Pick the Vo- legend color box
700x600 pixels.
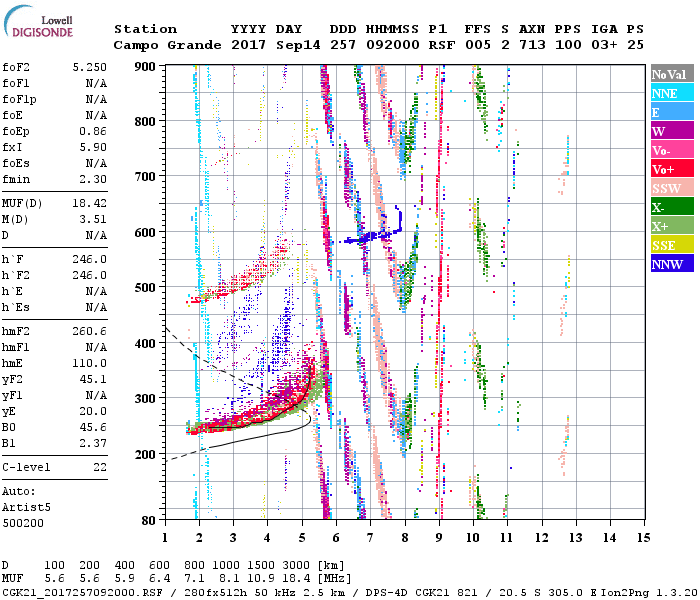click(671, 150)
